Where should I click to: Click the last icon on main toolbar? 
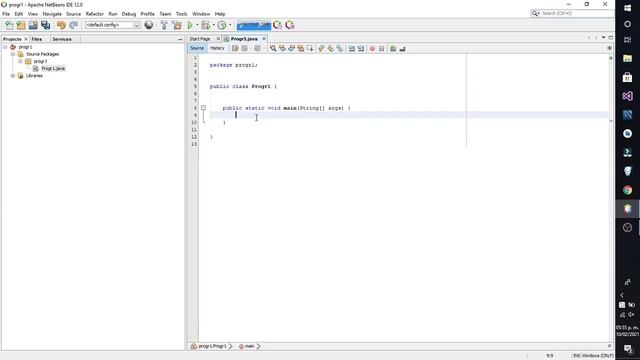290,25
